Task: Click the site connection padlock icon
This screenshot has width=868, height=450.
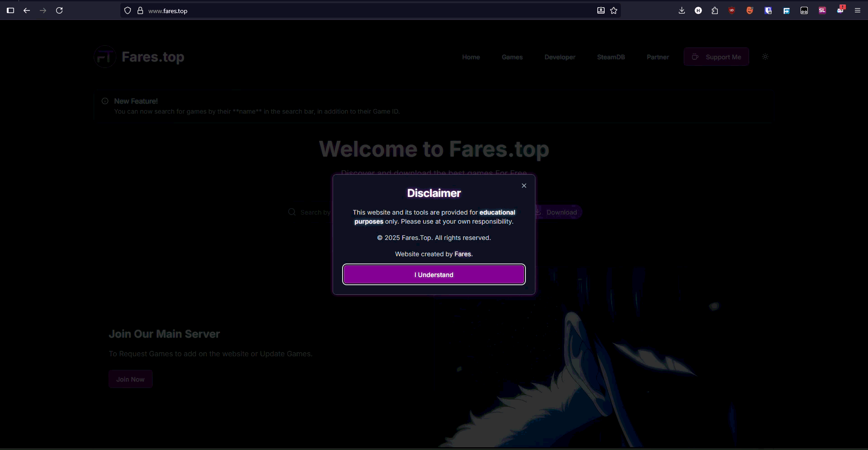Action: tap(140, 10)
